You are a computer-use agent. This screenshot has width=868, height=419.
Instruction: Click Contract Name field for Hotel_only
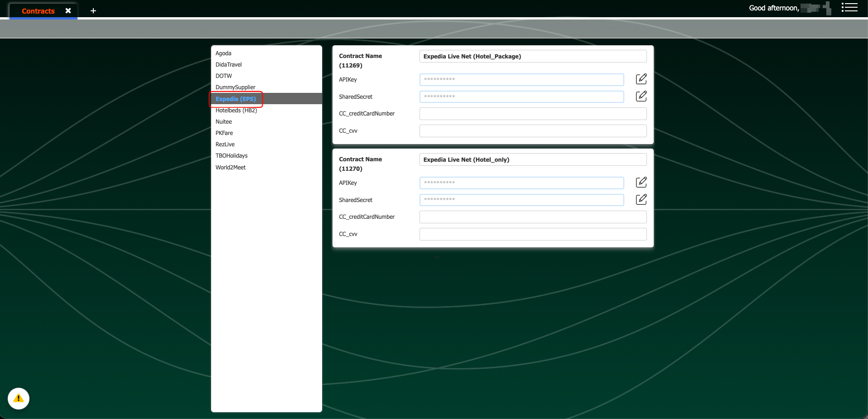coord(533,159)
